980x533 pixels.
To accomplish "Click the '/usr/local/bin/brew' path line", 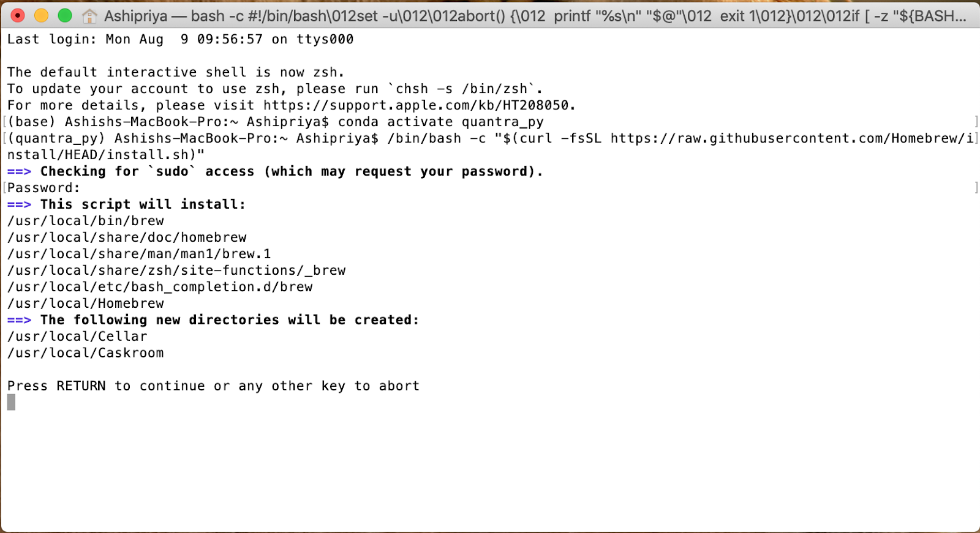I will (x=86, y=221).
